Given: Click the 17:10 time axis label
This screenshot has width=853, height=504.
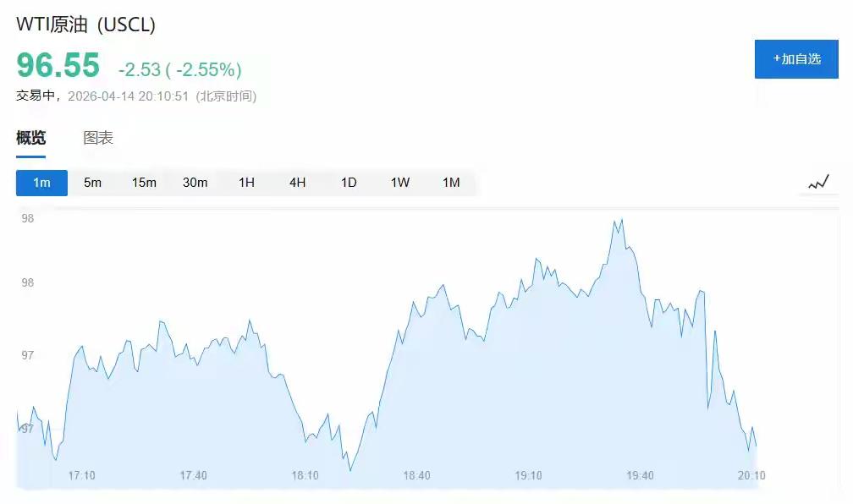Looking at the screenshot, I should click(x=82, y=476).
